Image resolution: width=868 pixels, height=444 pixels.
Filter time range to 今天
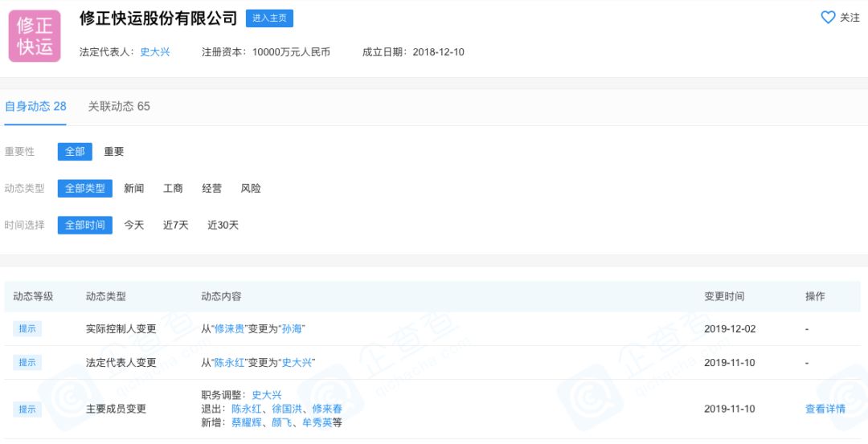pos(134,225)
